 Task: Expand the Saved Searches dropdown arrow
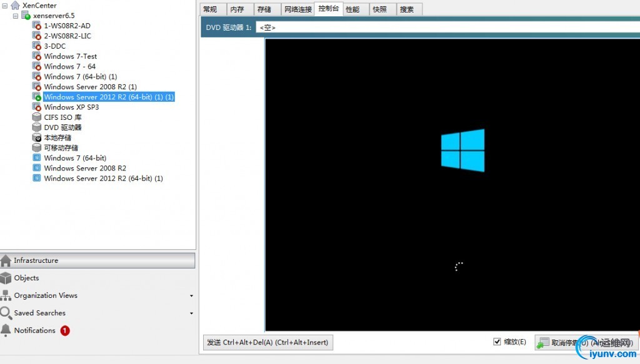pos(191,313)
